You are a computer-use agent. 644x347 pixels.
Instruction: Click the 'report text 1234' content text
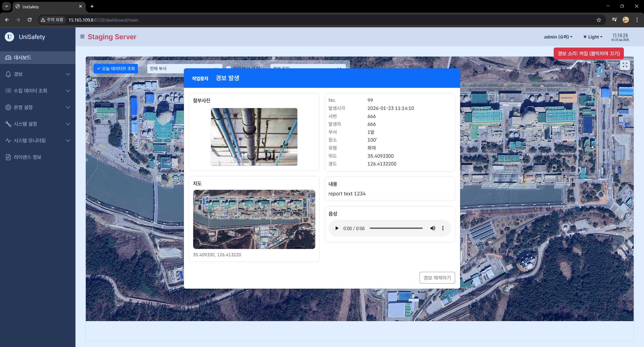coord(347,194)
